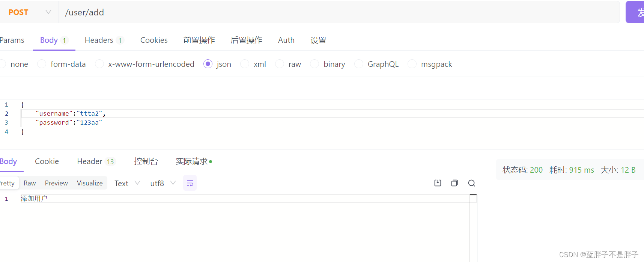
Task: Open the Text format dropdown
Action: (127, 183)
